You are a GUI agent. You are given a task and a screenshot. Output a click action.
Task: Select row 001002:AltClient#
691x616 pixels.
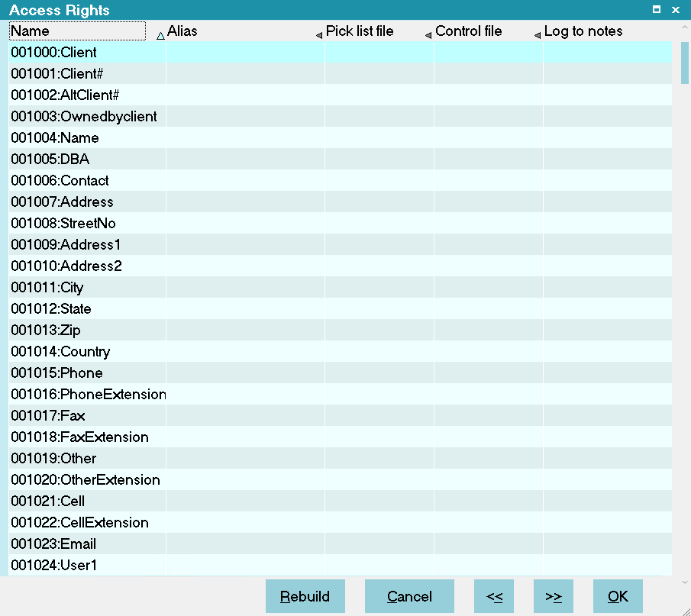coord(341,95)
